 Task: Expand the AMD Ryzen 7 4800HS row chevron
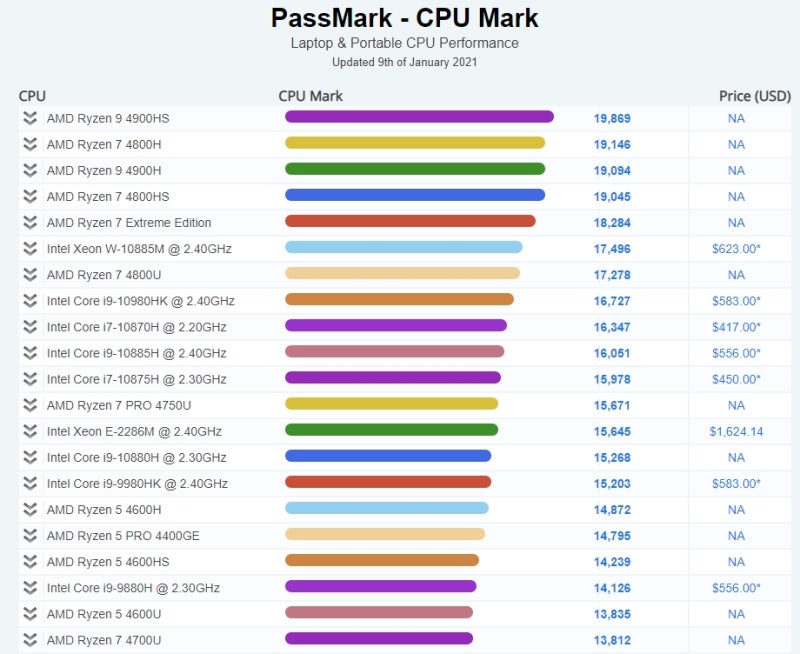(x=30, y=196)
